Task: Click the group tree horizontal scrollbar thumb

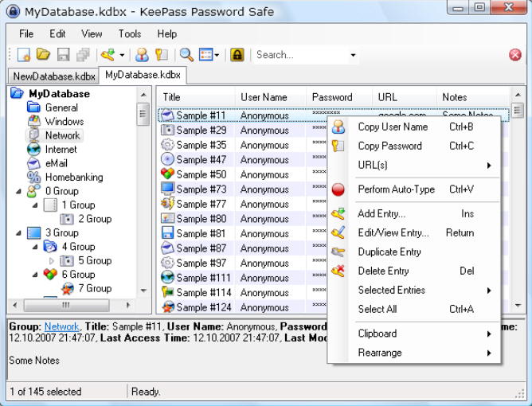Action: tap(66, 305)
